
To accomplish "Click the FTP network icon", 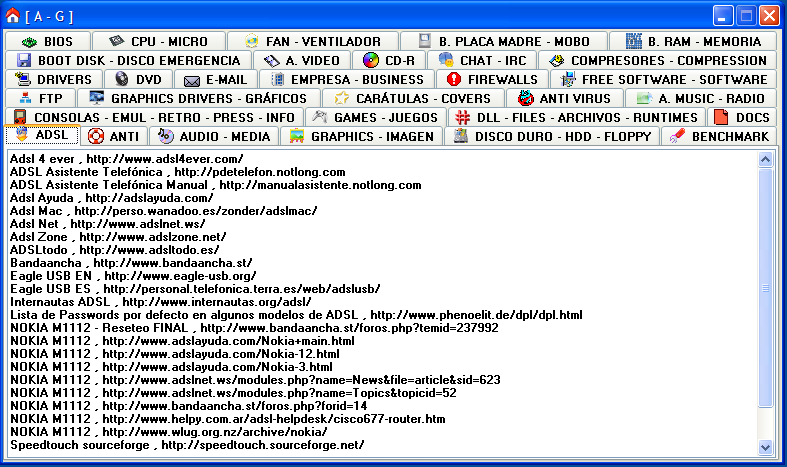I will (25, 98).
